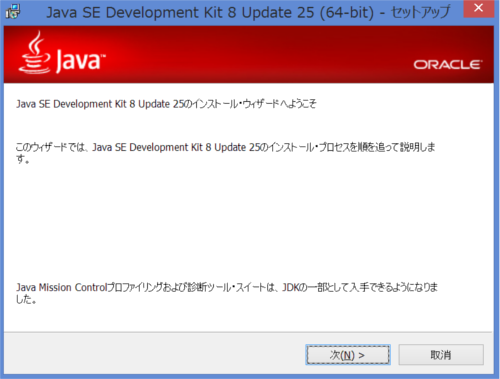Screen dimensions: 500x379
Task: Click the ORACLE logo in banner
Action: (448, 65)
